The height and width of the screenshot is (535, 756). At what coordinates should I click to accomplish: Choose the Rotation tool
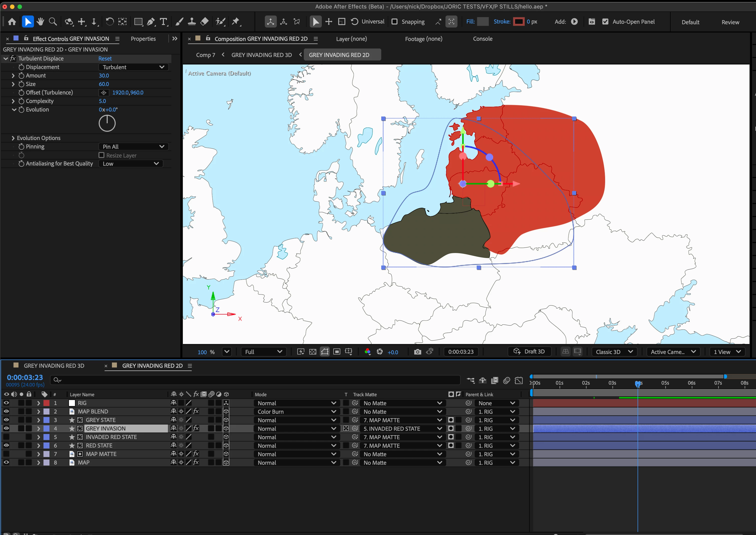pyautogui.click(x=109, y=22)
